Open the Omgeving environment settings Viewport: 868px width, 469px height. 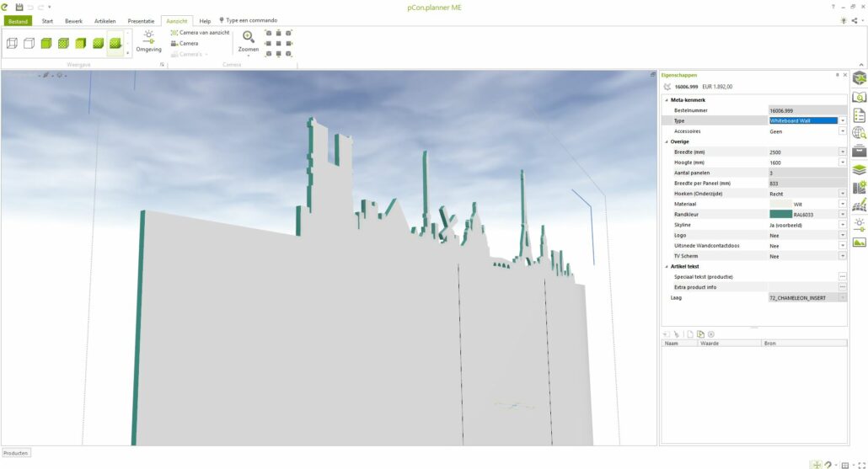148,41
